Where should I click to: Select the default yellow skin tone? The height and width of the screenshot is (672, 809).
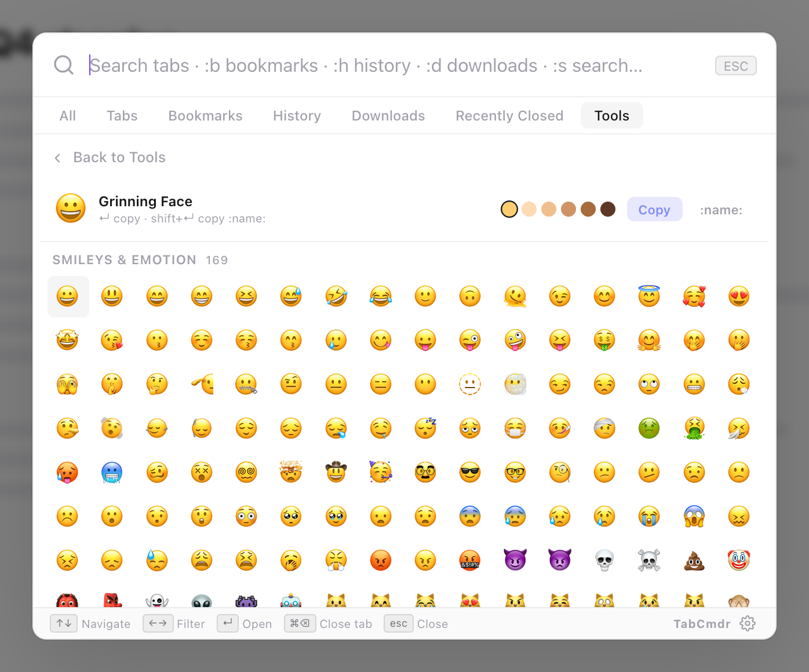click(x=509, y=209)
